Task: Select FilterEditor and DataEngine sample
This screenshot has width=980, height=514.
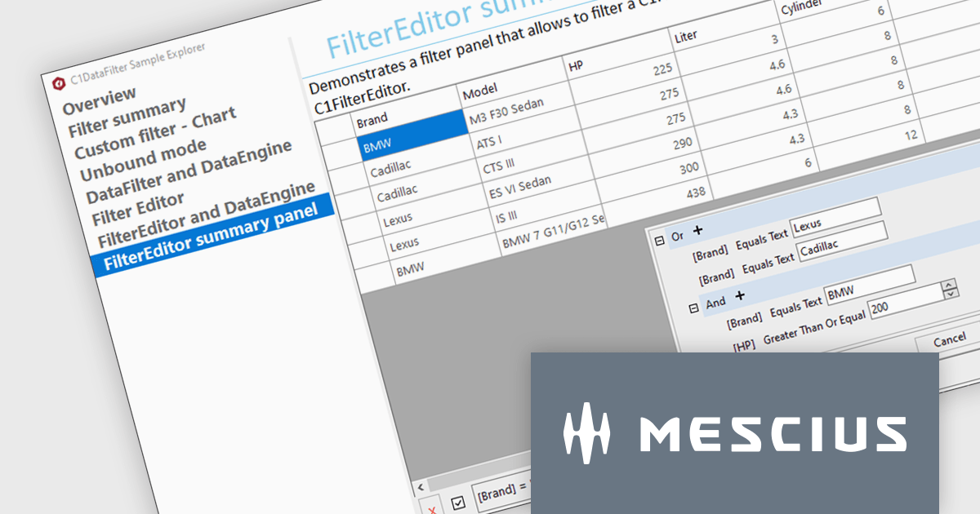Action: tap(206, 215)
